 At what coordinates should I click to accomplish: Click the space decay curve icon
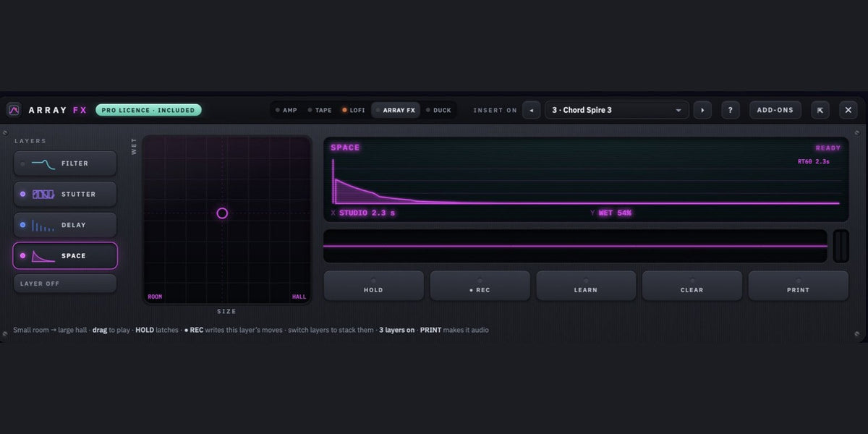tap(43, 255)
